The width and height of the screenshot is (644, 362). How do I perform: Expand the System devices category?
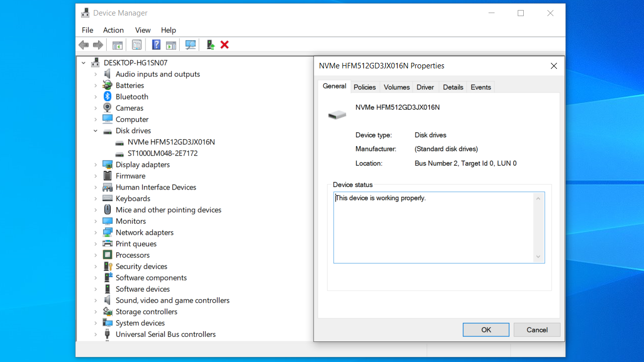96,323
